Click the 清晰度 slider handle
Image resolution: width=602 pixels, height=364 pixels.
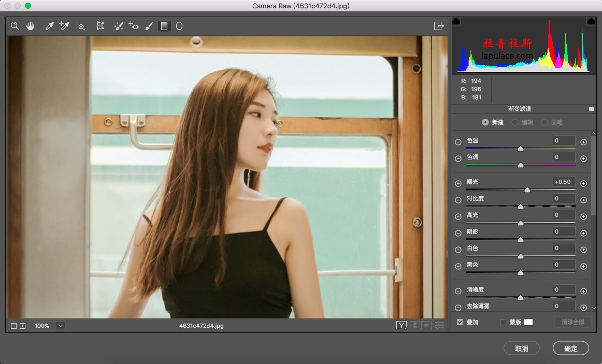pyautogui.click(x=521, y=298)
